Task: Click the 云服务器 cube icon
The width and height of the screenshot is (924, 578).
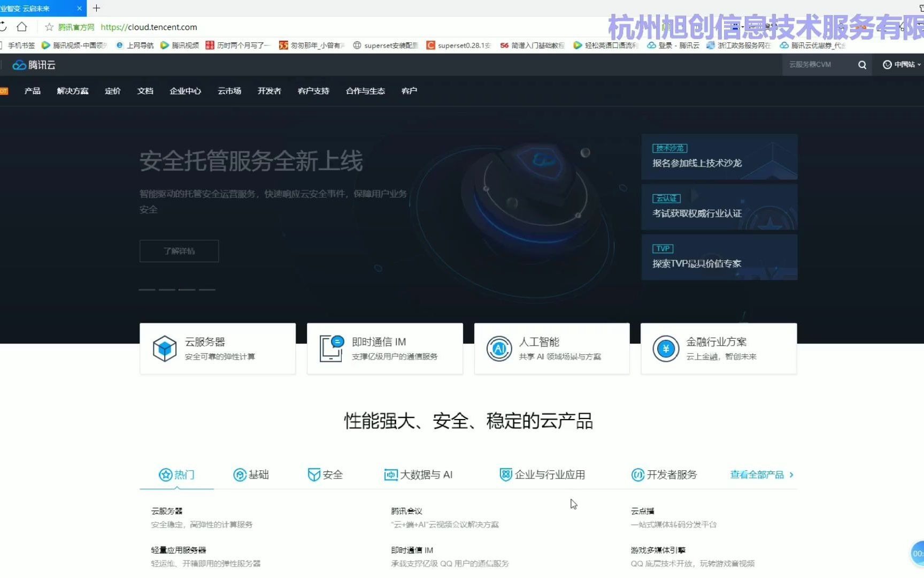Action: pyautogui.click(x=165, y=348)
